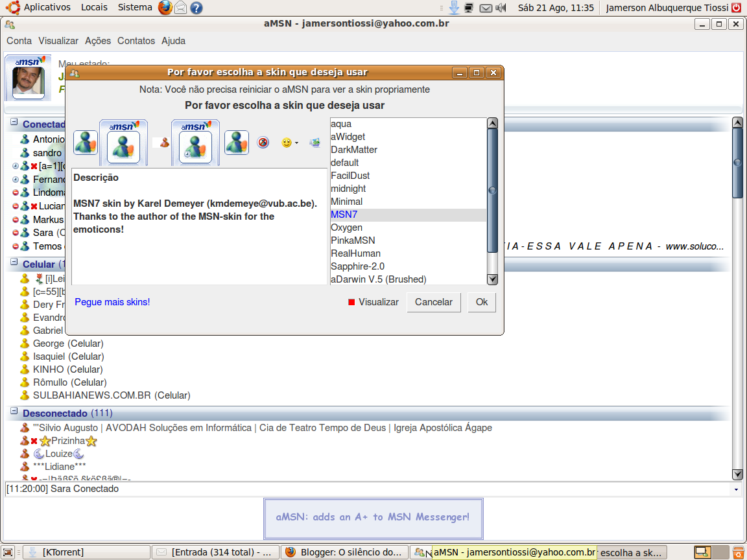
Task: Confirm skin choice with the Ok button
Action: 482,302
